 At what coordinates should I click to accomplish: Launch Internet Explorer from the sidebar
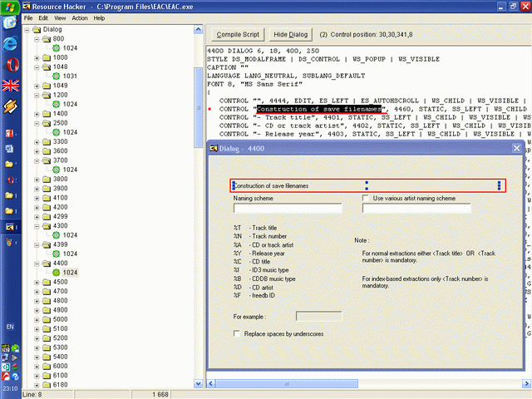(10, 43)
